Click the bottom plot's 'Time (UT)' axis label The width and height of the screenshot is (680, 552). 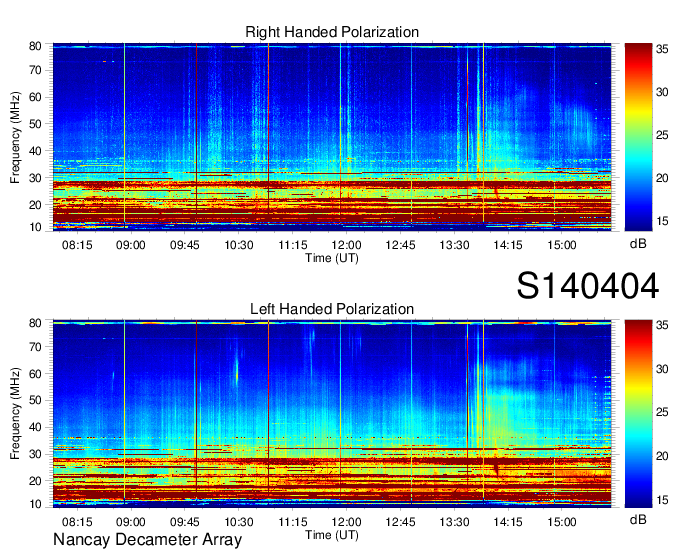[x=332, y=535]
